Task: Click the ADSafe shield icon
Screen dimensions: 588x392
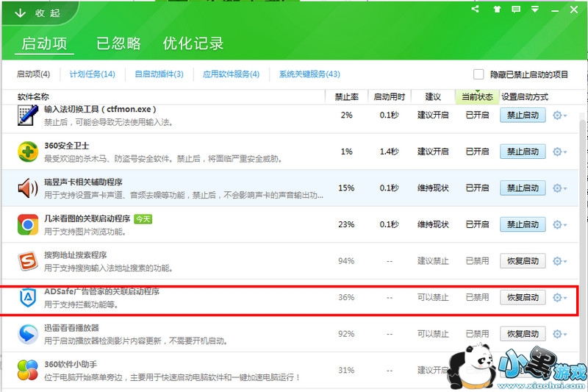Action: point(28,297)
